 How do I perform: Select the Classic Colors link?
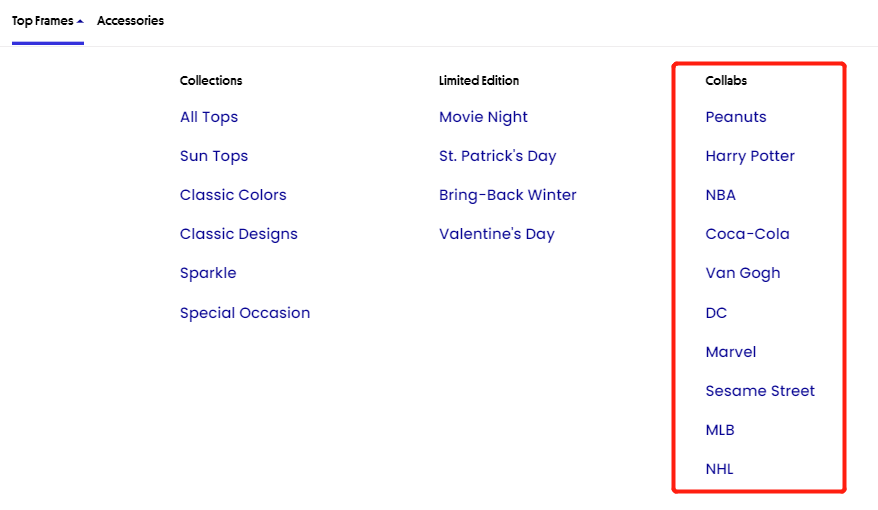pos(233,195)
